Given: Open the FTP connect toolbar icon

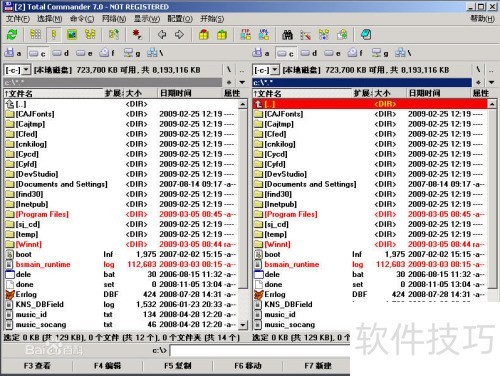Looking at the screenshot, I should [x=246, y=35].
